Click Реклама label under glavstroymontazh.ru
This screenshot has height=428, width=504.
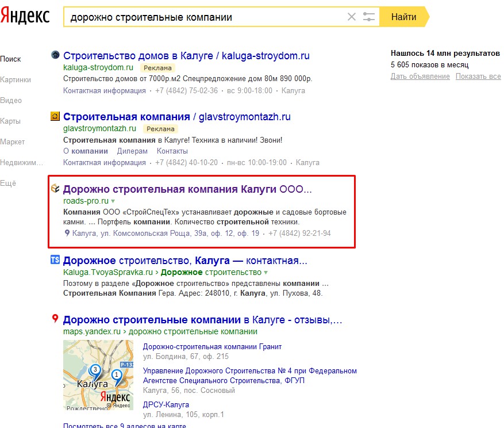160,129
